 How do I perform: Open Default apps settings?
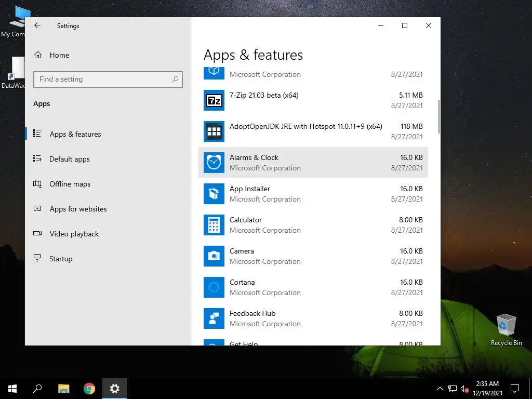108,159
